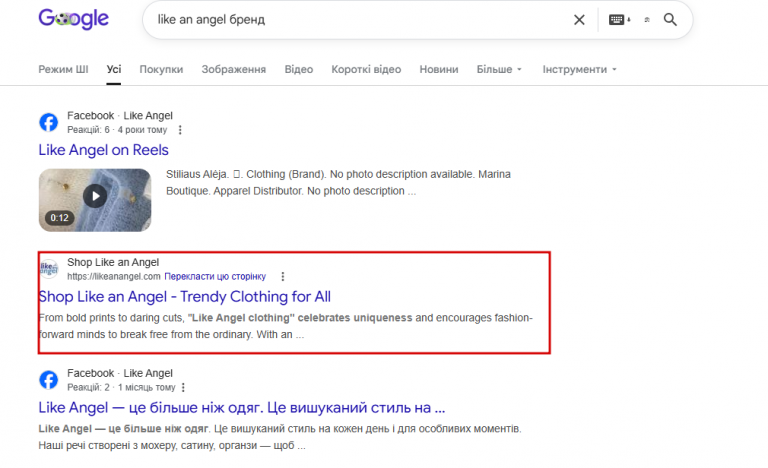Image resolution: width=768 pixels, height=468 pixels.
Task: Open 'Shop Like an Angel - Trendy Clothing' link
Action: (x=185, y=296)
